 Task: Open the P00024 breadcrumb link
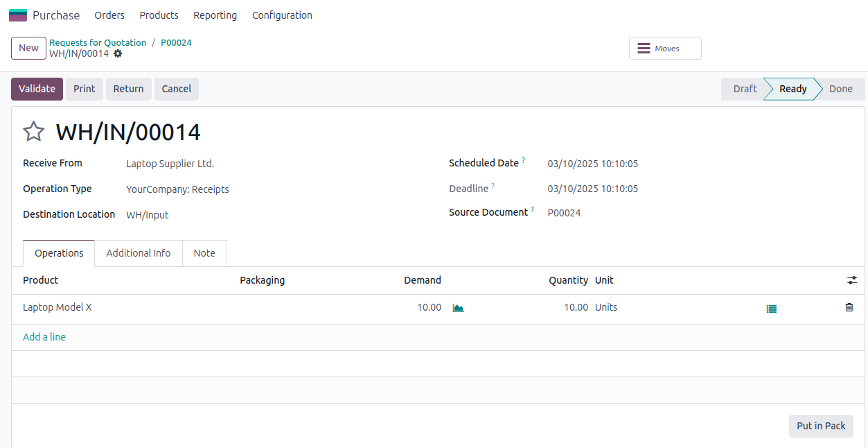point(176,42)
